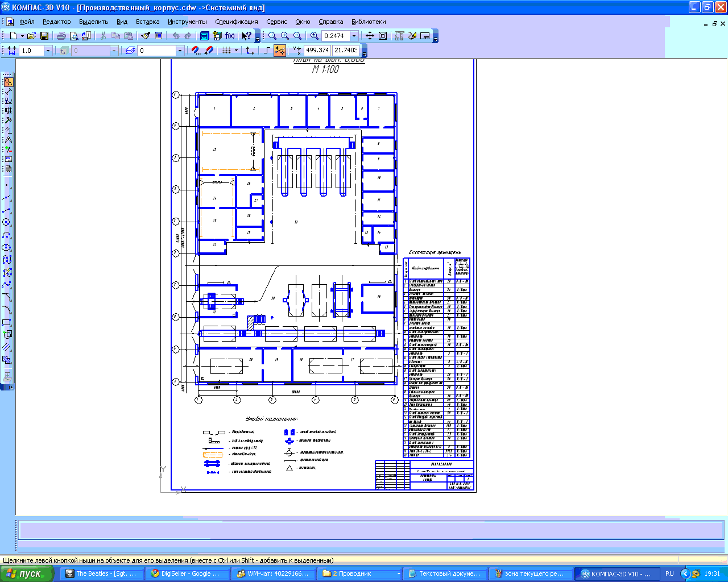
Task: Select the pan/move view tool
Action: (370, 36)
